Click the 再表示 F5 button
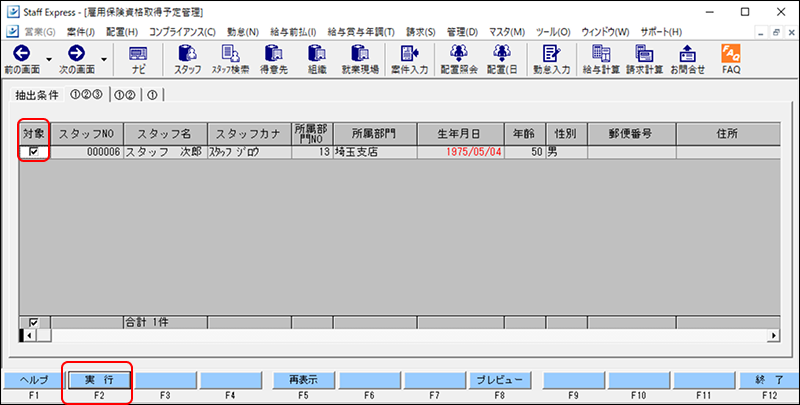The image size is (800, 405). (303, 380)
